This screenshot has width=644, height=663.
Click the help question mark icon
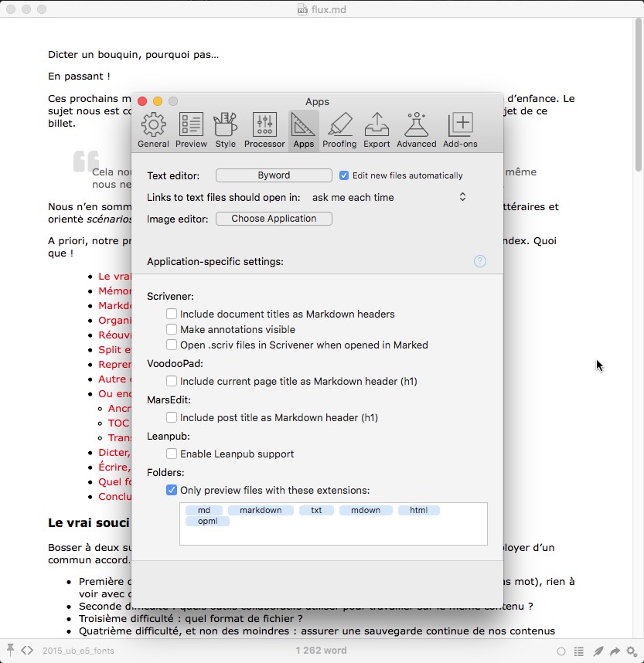[x=480, y=261]
